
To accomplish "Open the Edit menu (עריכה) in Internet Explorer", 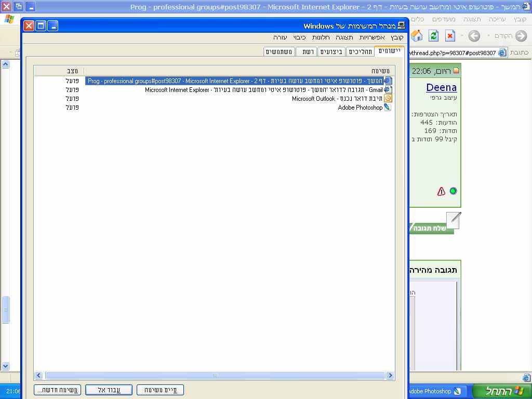I will (x=497, y=19).
